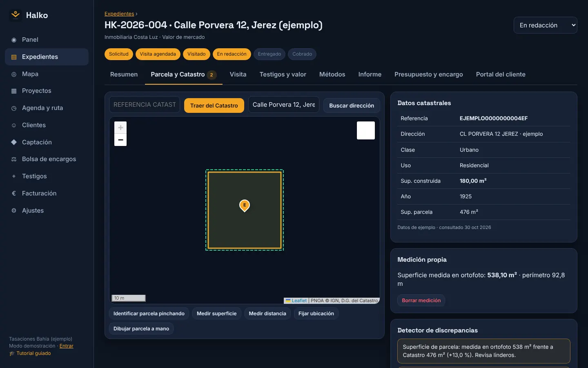Open the Testigos y valor tab
The width and height of the screenshot is (588, 368).
283,74
